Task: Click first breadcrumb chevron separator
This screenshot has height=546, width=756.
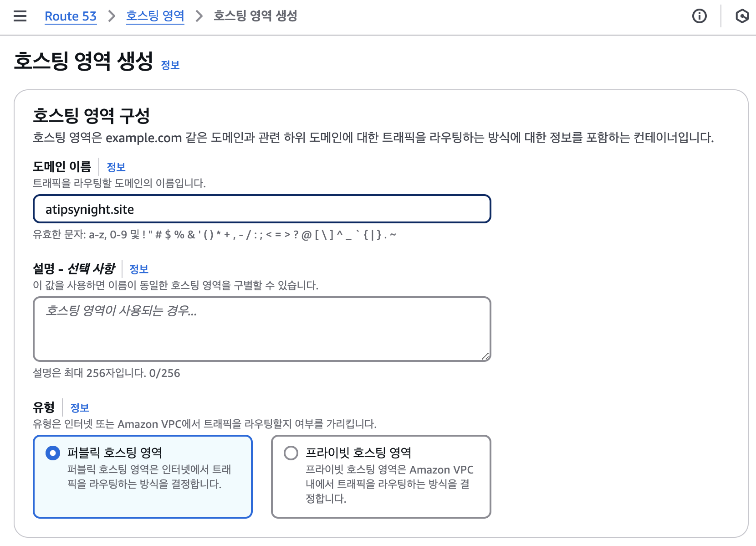Action: [112, 16]
